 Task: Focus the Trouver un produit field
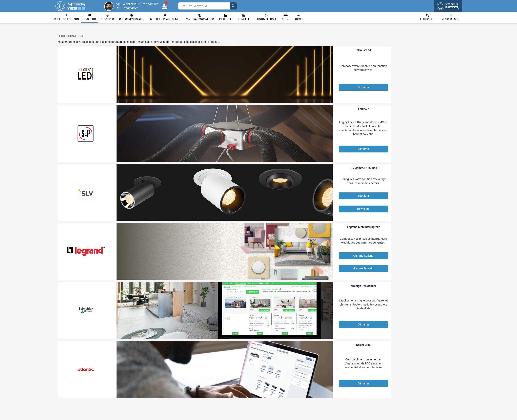tap(204, 6)
